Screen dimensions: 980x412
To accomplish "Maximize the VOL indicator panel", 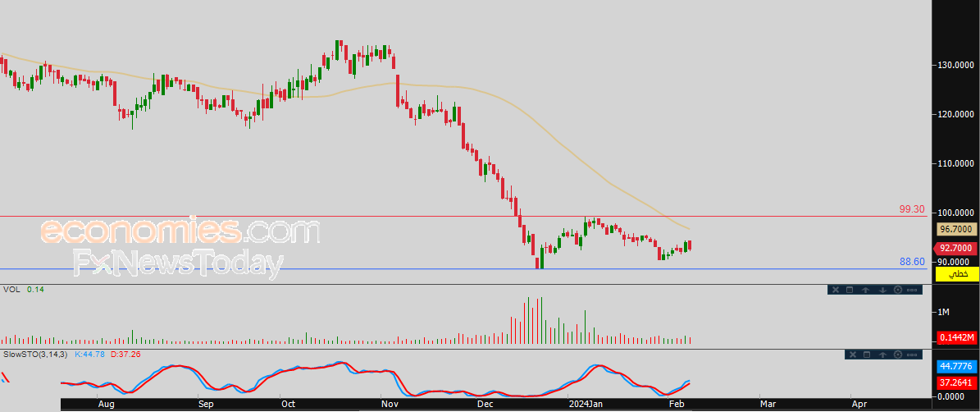I will 850,290.
